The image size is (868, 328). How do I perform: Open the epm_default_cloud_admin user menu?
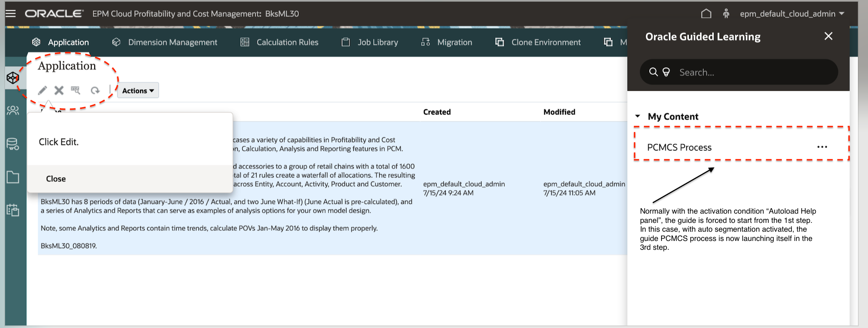(792, 13)
